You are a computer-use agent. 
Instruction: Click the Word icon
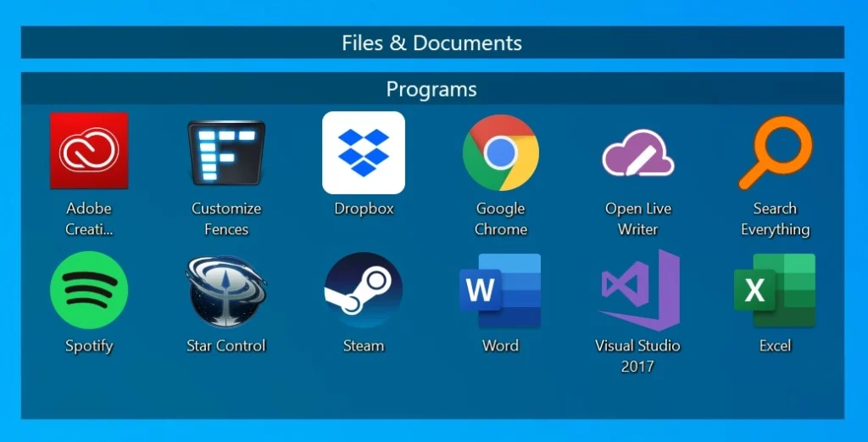pos(500,290)
